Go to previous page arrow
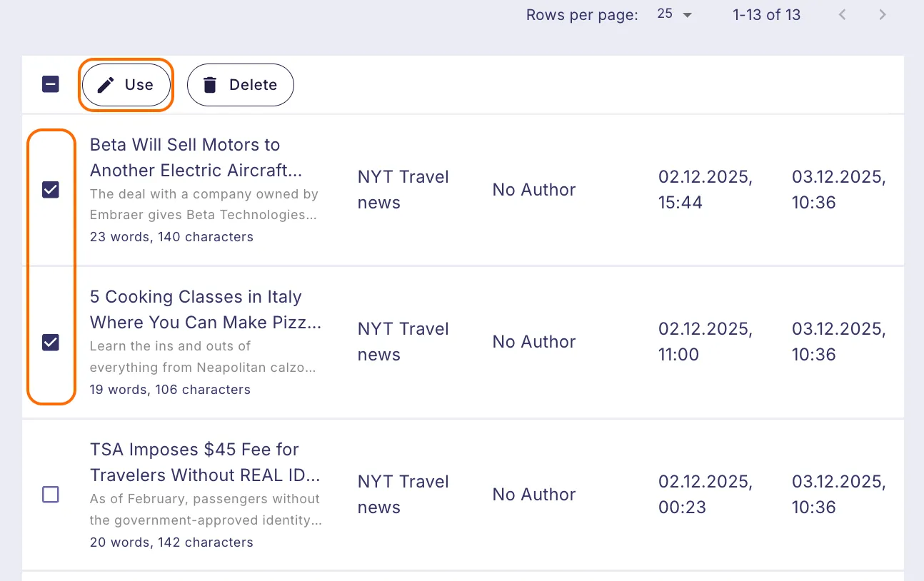The image size is (924, 581). [x=843, y=14]
